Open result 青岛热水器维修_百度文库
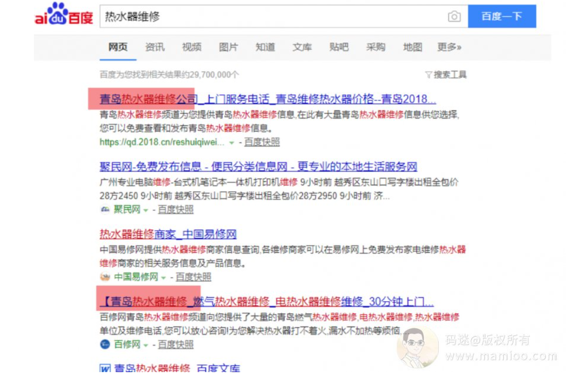 click(x=177, y=368)
